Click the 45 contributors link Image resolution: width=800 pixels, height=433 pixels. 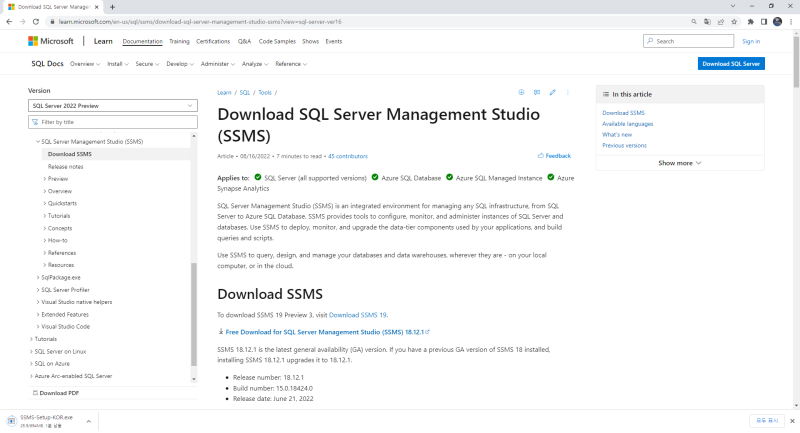click(347, 157)
